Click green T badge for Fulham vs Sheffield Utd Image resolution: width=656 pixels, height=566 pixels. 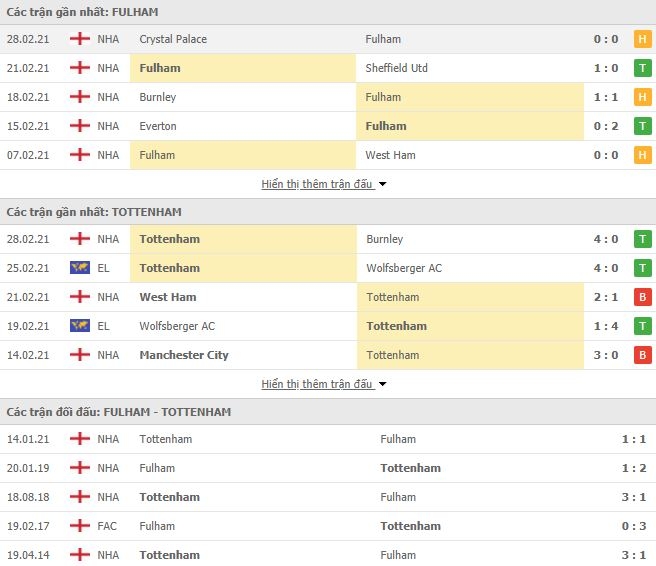point(642,68)
